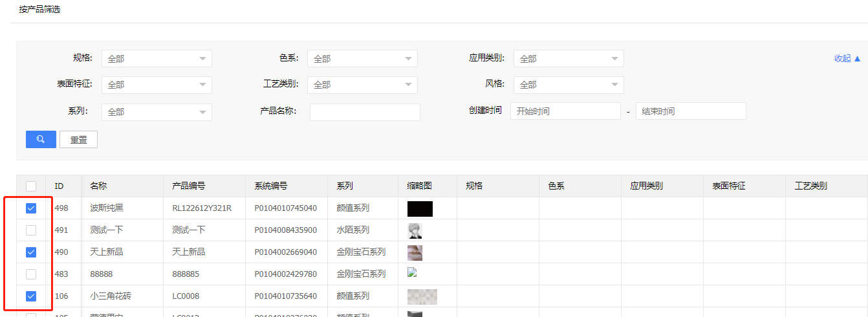The height and width of the screenshot is (317, 868).
Task: Click the thumbnail of 测试一下 row
Action: (415, 230)
